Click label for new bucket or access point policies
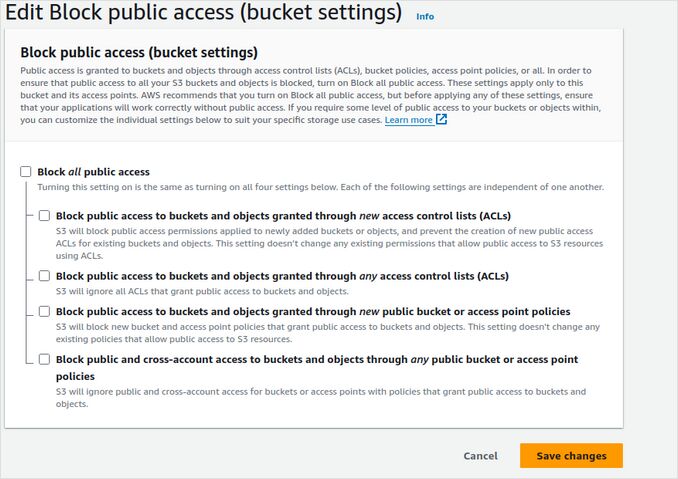678x479 pixels. click(x=312, y=312)
